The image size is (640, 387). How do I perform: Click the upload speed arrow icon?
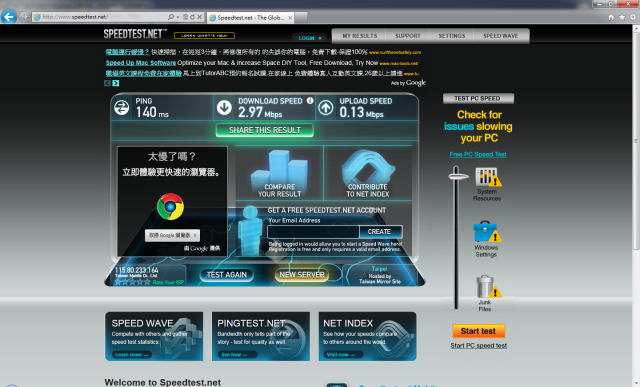point(326,108)
